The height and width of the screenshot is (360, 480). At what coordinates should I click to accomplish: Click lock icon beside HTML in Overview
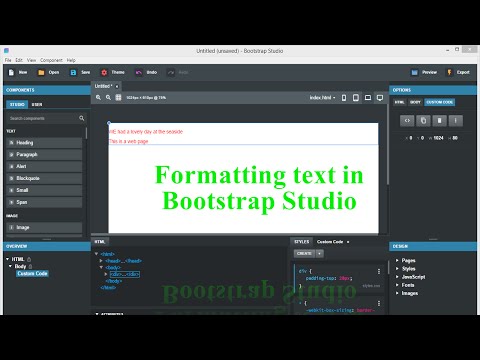tap(29, 259)
